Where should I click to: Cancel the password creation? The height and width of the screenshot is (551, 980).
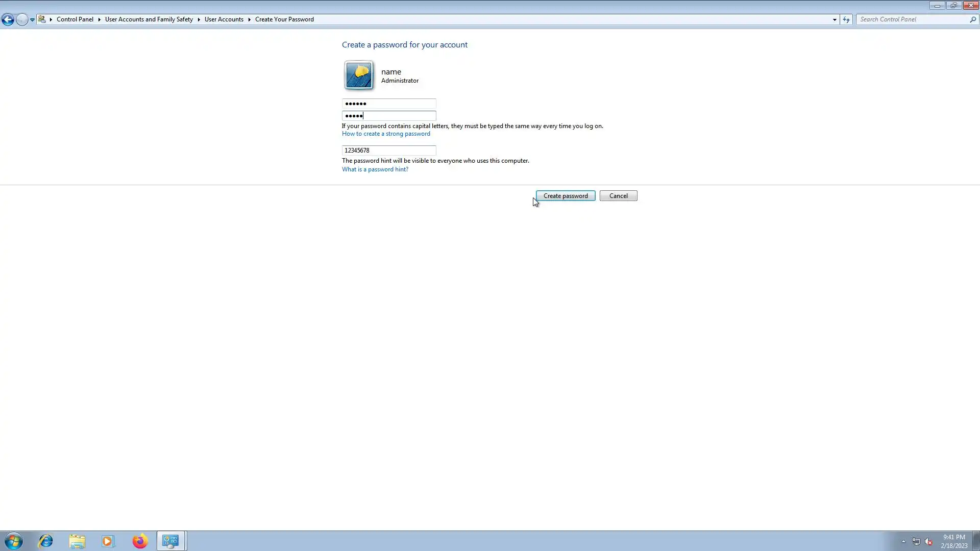coord(618,196)
